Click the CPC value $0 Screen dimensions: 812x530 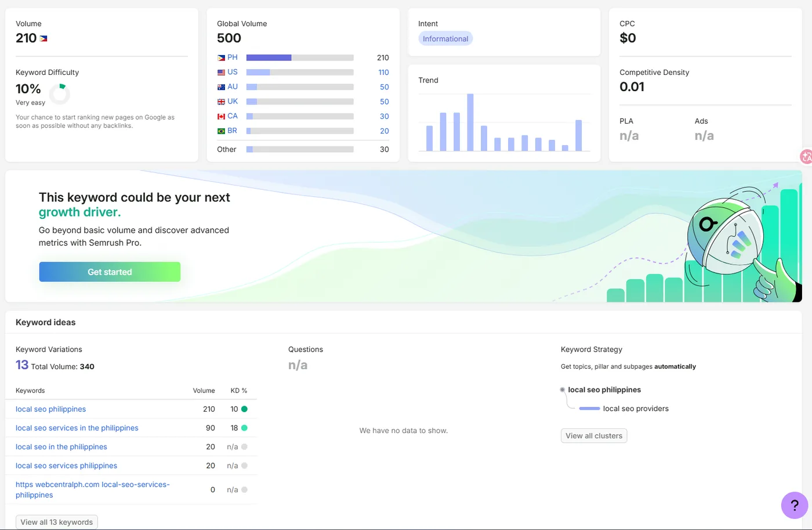coord(628,38)
